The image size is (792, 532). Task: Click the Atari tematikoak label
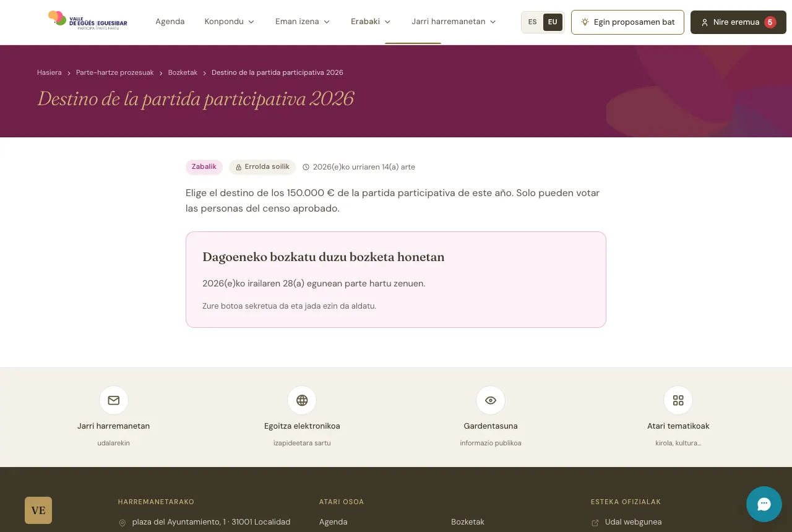(678, 426)
